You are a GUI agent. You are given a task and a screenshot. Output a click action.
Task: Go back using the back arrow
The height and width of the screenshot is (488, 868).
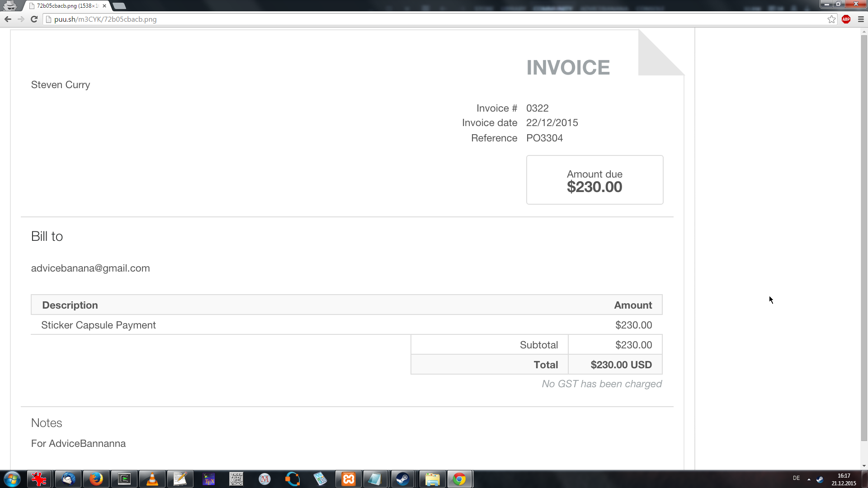click(x=8, y=19)
